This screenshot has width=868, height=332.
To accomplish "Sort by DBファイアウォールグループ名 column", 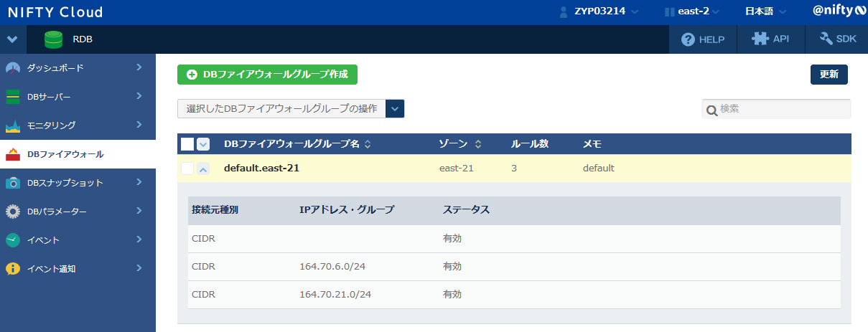I will click(297, 144).
